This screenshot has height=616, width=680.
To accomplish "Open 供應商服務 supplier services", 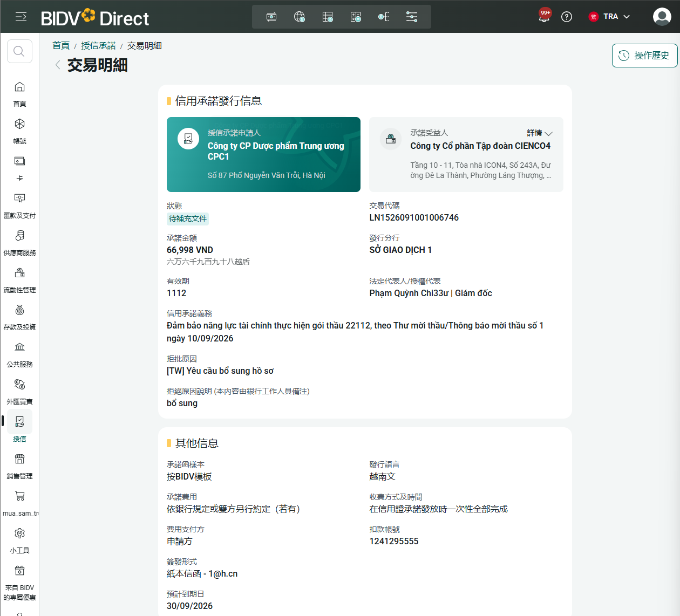I will click(19, 242).
